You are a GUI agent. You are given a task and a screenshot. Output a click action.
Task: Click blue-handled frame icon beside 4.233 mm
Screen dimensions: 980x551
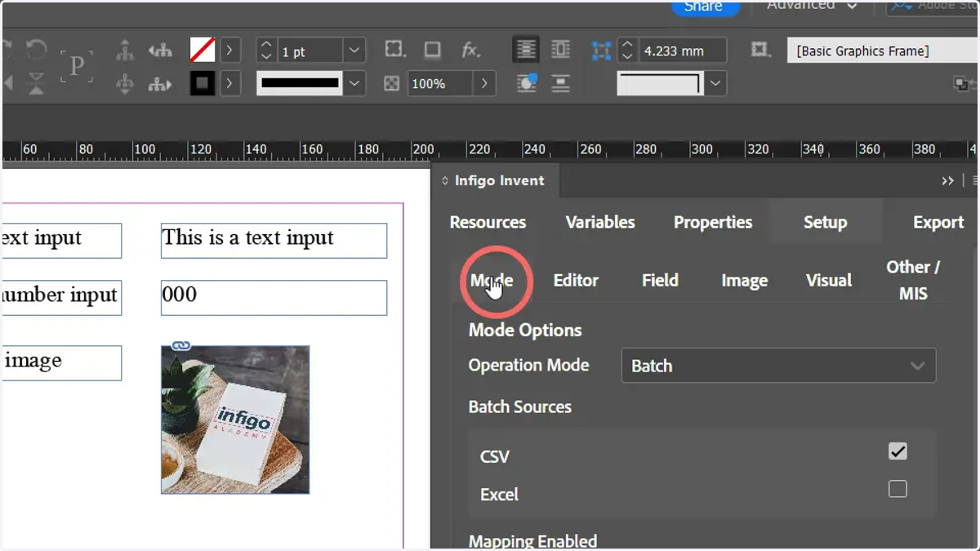pyautogui.click(x=602, y=51)
